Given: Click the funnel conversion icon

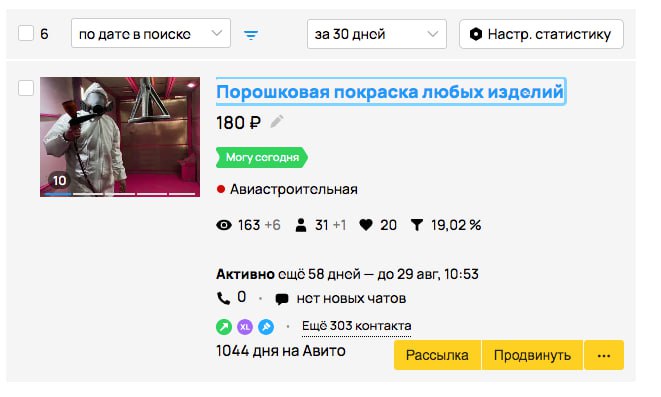Looking at the screenshot, I should [x=416, y=225].
